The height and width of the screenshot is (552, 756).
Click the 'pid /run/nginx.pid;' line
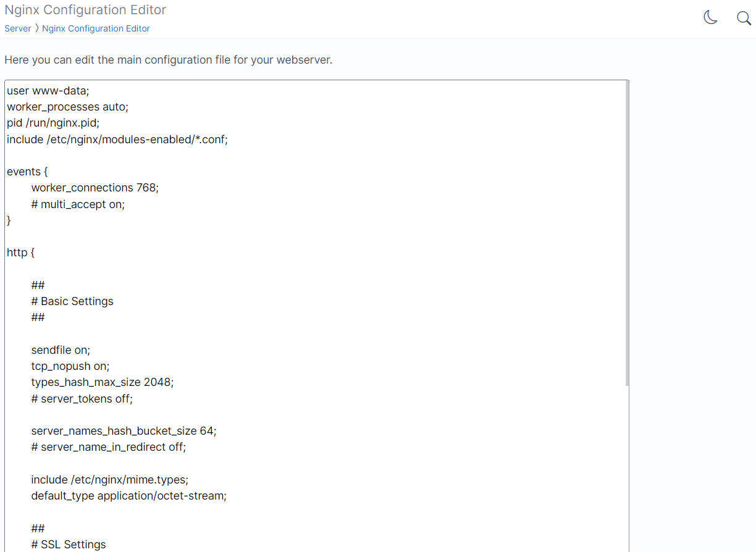pyautogui.click(x=53, y=123)
